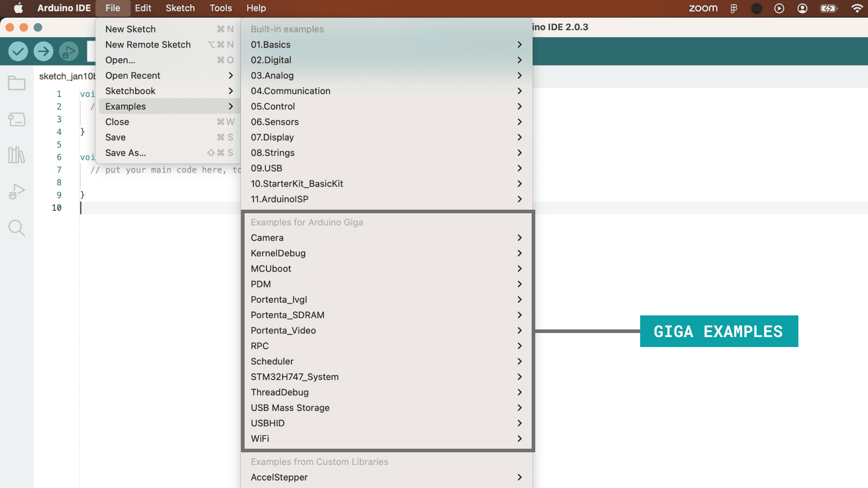The image size is (868, 488).
Task: Open the Library Manager sidebar icon
Action: (17, 155)
